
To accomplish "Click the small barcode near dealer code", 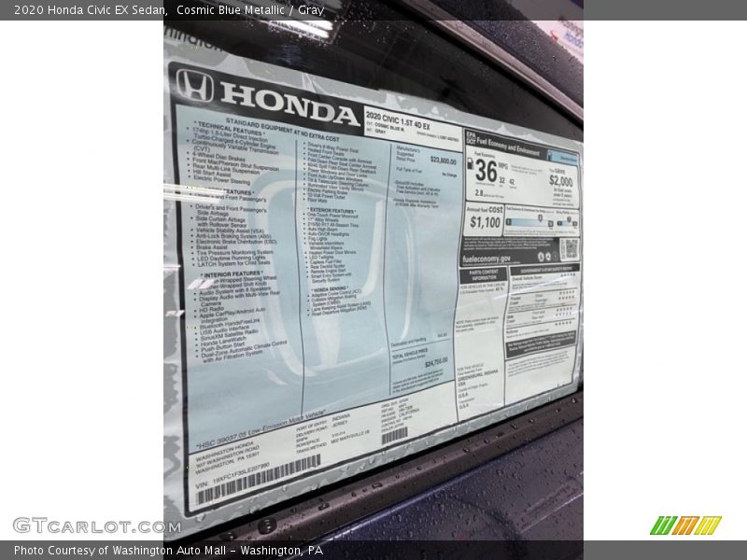I will (x=394, y=435).
